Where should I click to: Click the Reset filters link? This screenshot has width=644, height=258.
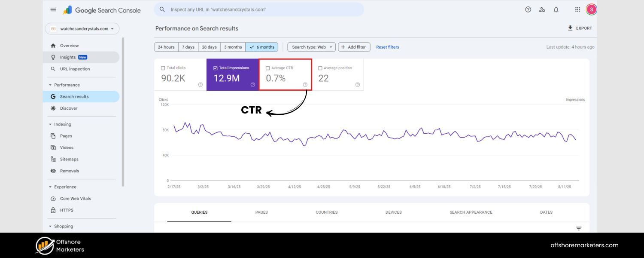(387, 47)
